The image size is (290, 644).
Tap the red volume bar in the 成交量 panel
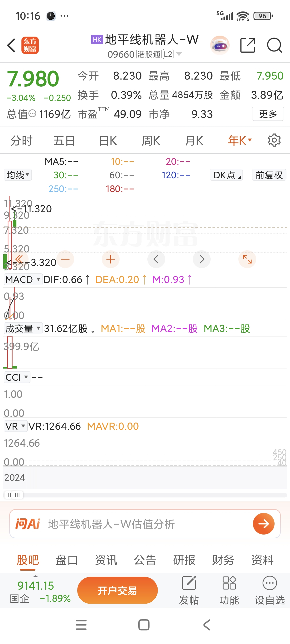coord(10,352)
